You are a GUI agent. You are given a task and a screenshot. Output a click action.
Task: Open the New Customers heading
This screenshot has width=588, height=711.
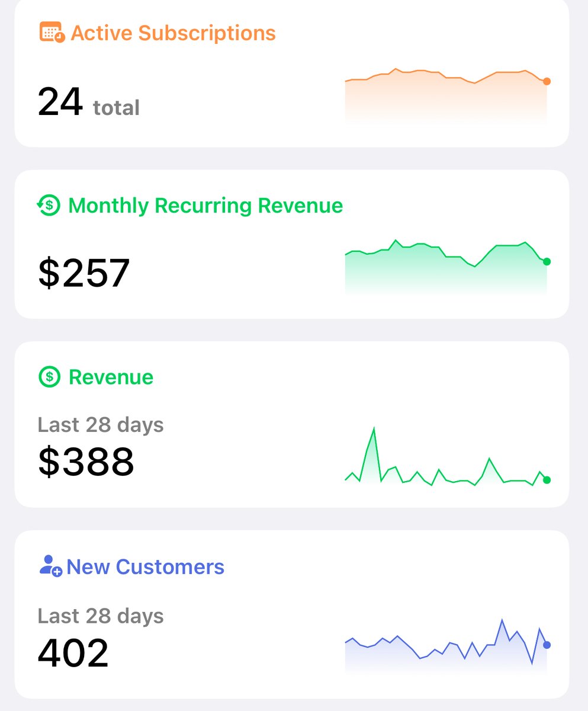(146, 566)
